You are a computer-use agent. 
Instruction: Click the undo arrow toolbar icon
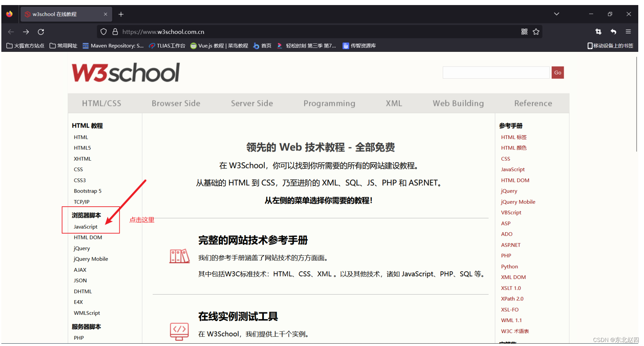point(613,32)
